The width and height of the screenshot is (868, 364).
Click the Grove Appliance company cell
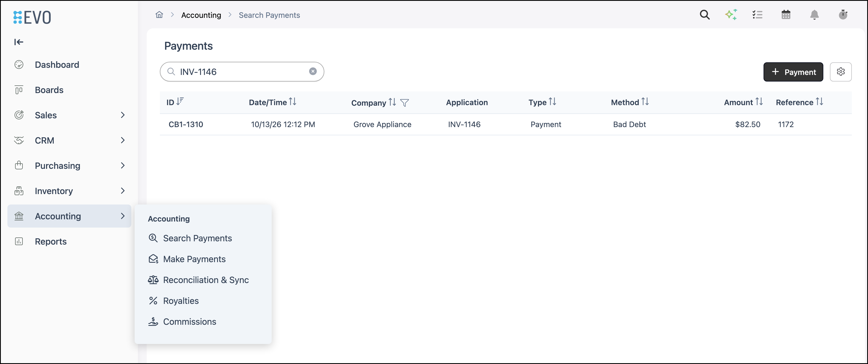point(382,124)
